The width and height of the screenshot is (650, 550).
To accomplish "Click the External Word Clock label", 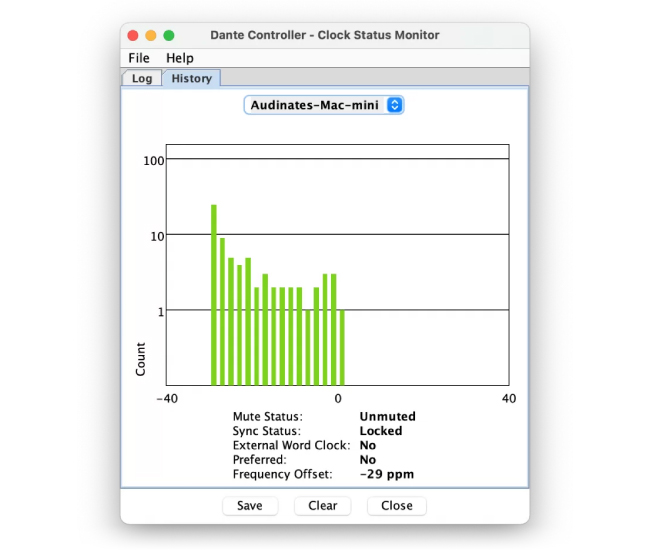I will (291, 445).
